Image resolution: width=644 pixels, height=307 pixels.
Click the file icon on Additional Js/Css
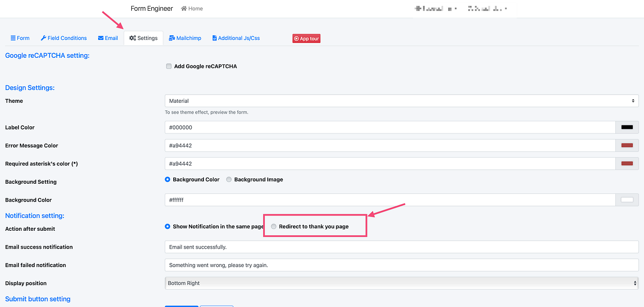pos(214,38)
